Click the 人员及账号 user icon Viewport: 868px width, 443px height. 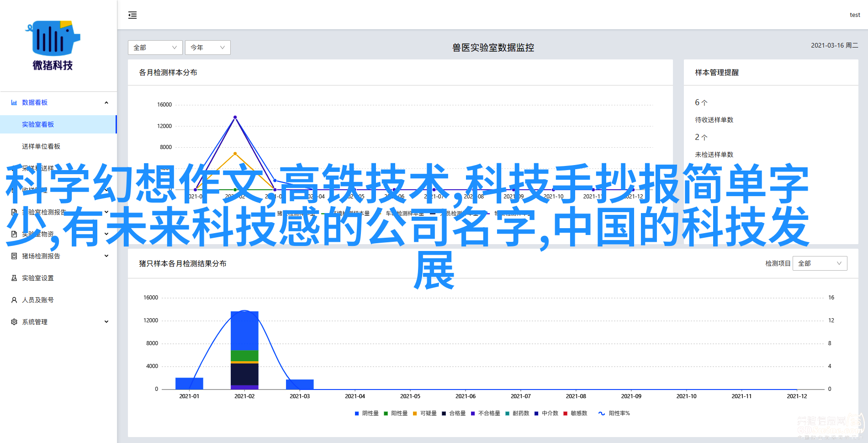point(14,300)
